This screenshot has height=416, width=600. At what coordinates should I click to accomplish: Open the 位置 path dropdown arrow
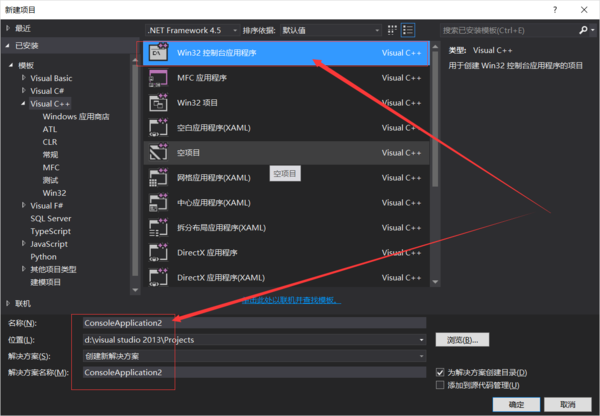[x=421, y=340]
